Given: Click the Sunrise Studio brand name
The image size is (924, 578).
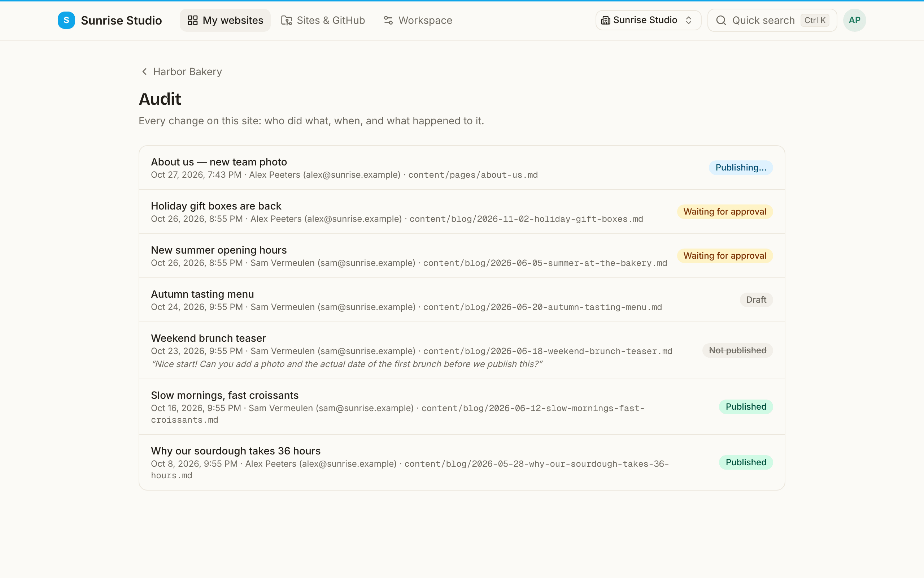Looking at the screenshot, I should (x=121, y=20).
